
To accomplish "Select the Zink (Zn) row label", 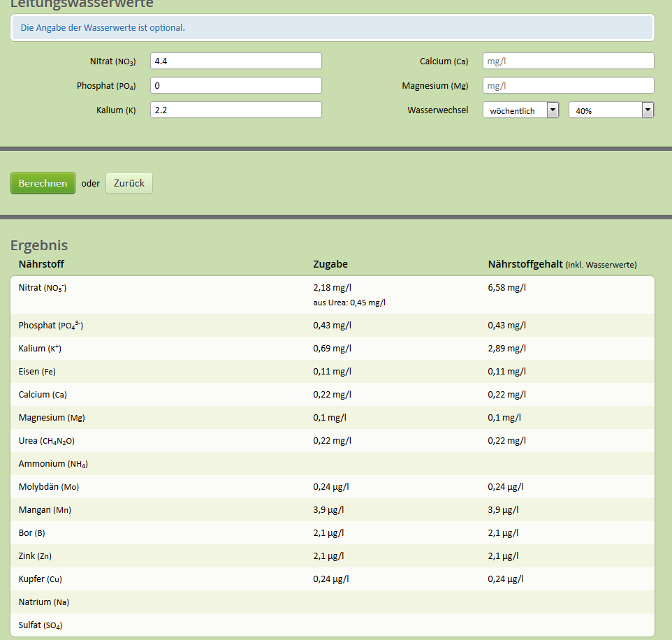I will click(x=35, y=556).
